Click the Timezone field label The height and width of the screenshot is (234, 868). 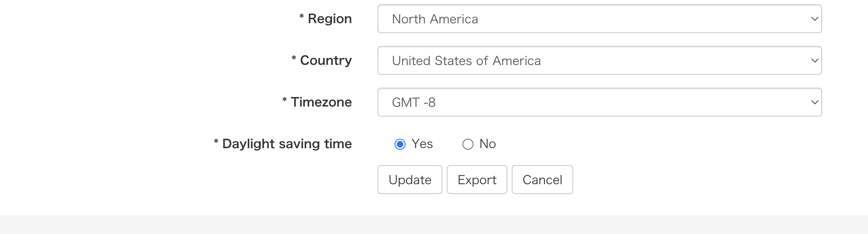321,102
